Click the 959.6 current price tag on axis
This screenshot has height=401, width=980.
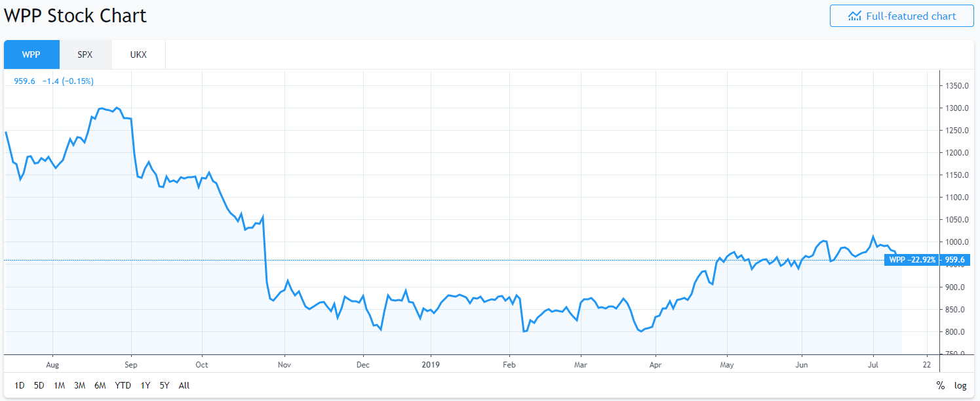point(954,260)
